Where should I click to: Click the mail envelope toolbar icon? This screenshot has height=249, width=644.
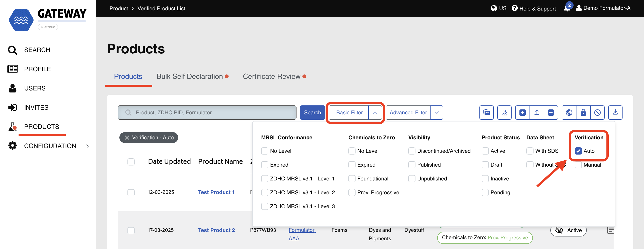(x=486, y=113)
